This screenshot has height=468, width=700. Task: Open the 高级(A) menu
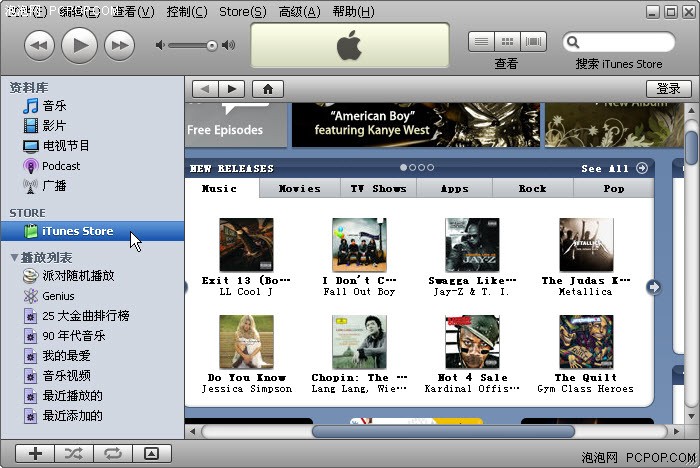click(x=299, y=12)
